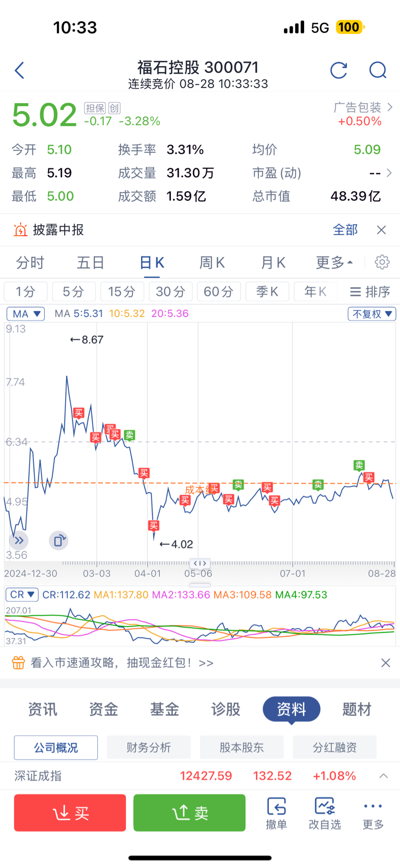
Task: Select the 财务分析 sub-tab
Action: click(x=148, y=748)
